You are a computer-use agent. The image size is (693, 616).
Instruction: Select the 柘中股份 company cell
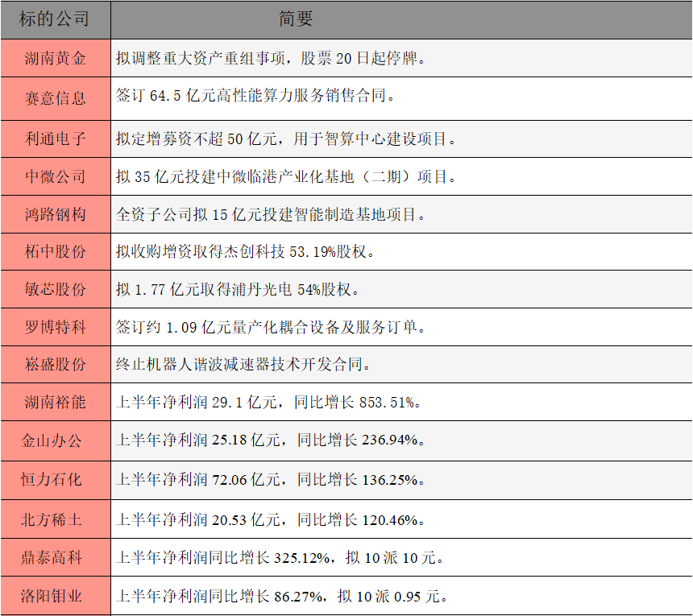tap(56, 252)
